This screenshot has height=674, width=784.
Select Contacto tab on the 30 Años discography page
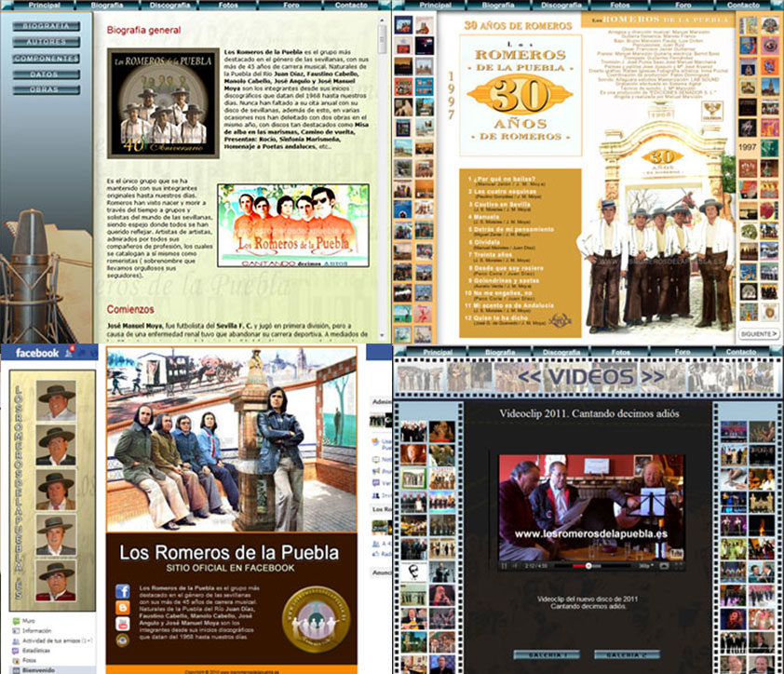tap(744, 5)
